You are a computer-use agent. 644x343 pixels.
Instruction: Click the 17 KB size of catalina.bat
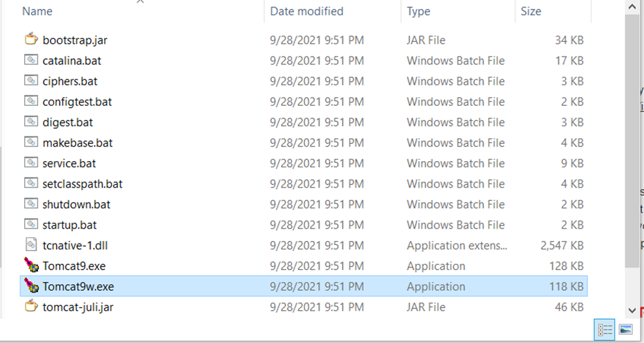(569, 61)
